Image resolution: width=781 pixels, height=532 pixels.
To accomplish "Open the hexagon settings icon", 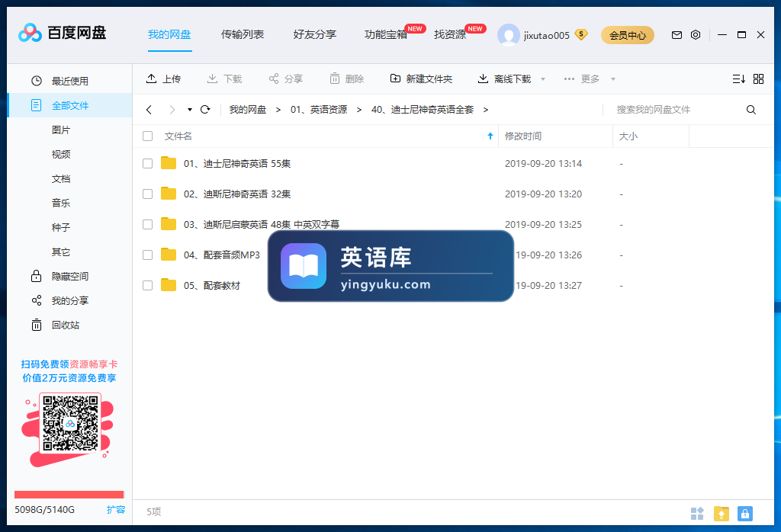I will (x=696, y=35).
